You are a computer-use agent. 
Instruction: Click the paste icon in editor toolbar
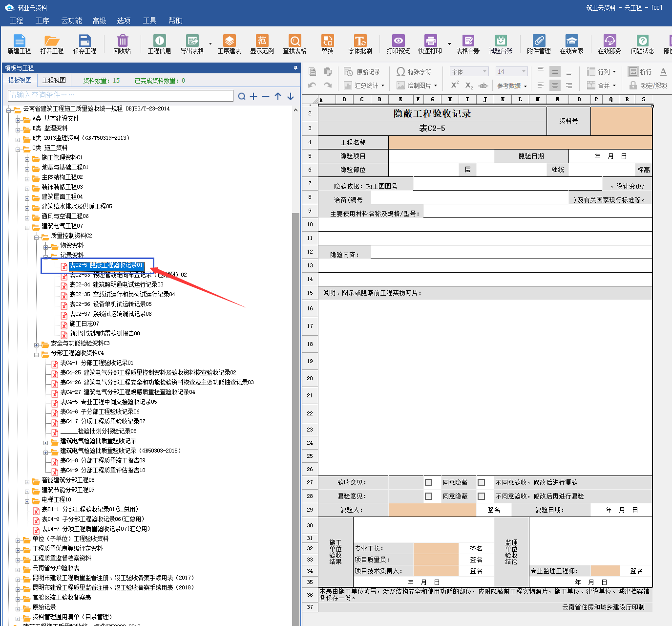tap(328, 72)
